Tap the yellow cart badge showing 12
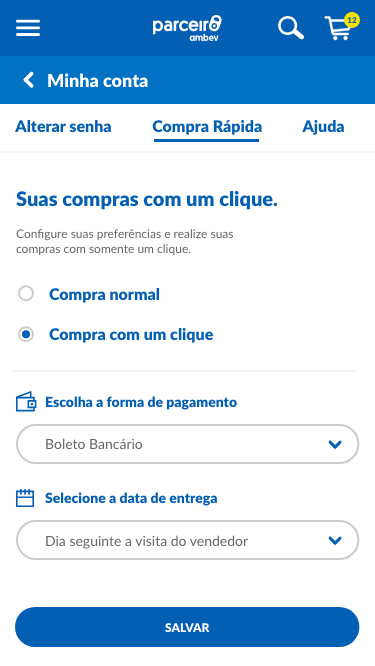375x666 pixels. 352,20
